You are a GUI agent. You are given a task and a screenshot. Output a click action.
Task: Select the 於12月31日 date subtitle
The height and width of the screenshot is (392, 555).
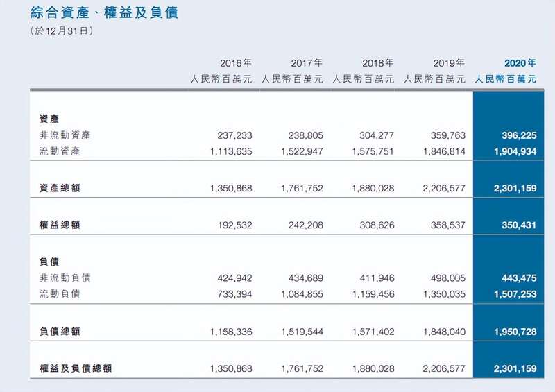(x=62, y=31)
